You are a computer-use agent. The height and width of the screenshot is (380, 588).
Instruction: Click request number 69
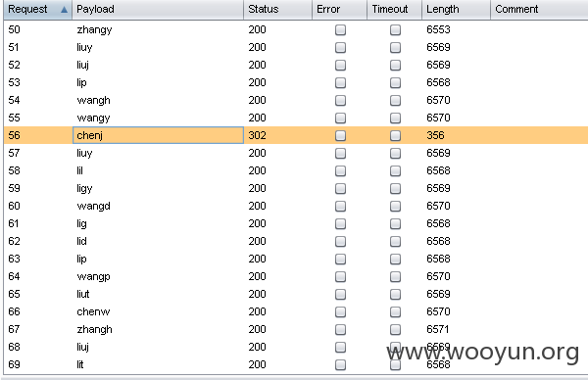click(14, 364)
